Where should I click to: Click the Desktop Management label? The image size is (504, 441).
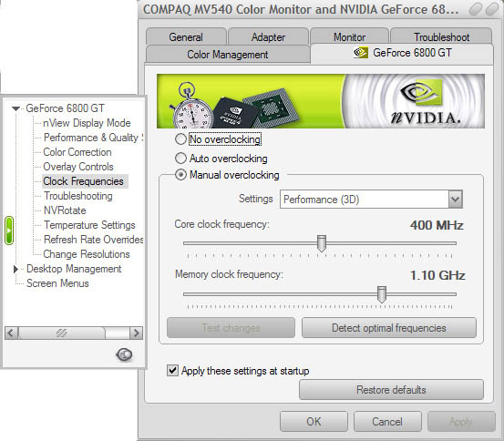click(74, 269)
